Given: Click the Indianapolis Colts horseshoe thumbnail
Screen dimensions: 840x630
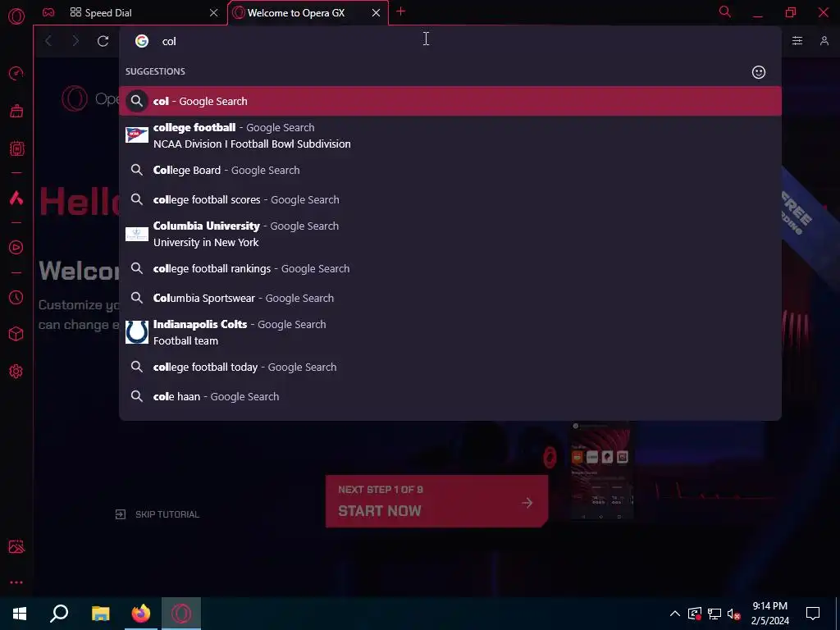Looking at the screenshot, I should coord(137,332).
